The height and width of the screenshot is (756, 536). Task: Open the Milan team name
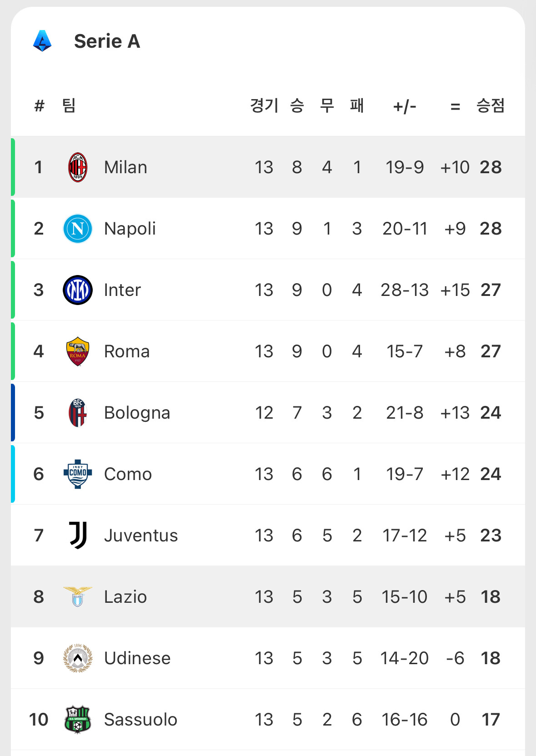point(125,167)
